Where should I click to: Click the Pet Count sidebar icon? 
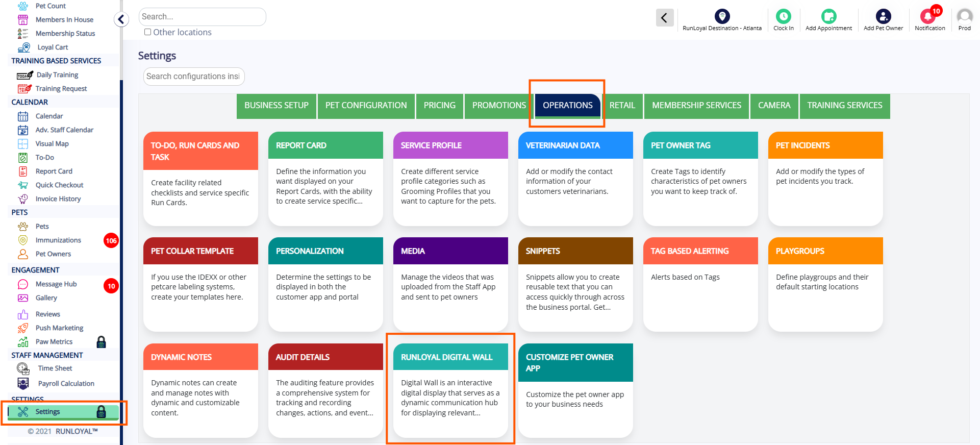pyautogui.click(x=23, y=6)
